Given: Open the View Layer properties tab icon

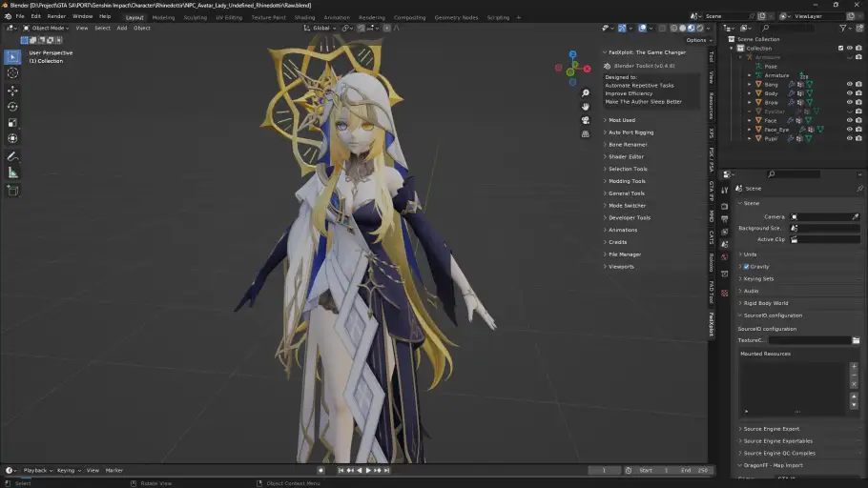Looking at the screenshot, I should [x=725, y=232].
